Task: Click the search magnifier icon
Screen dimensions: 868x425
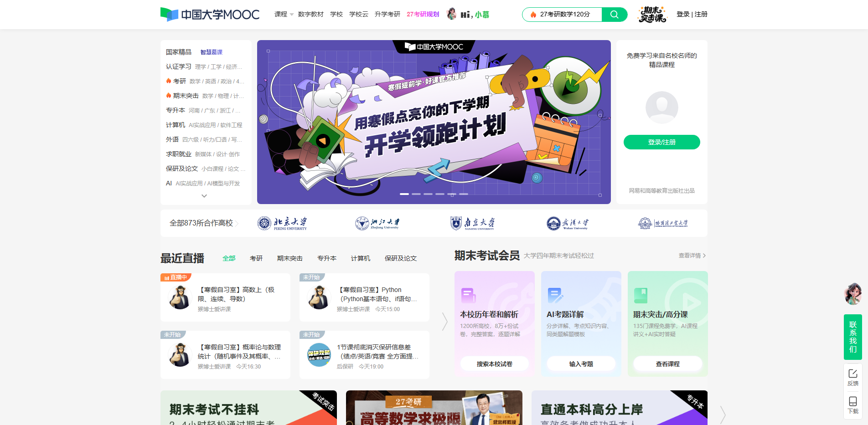Action: tap(614, 14)
